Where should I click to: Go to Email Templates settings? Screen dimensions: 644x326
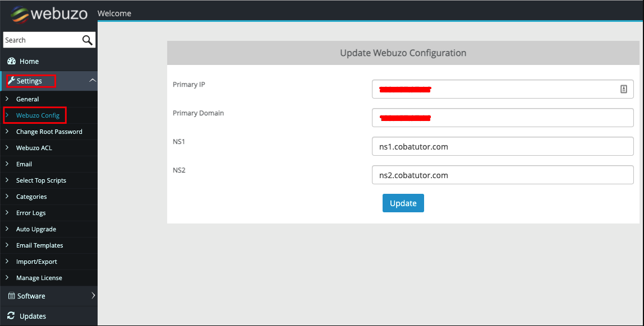point(39,245)
